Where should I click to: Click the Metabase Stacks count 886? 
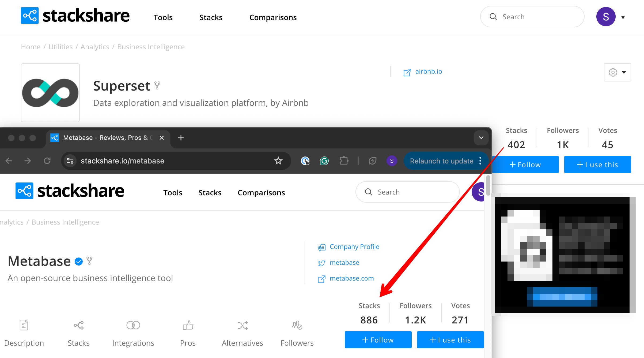(x=369, y=320)
